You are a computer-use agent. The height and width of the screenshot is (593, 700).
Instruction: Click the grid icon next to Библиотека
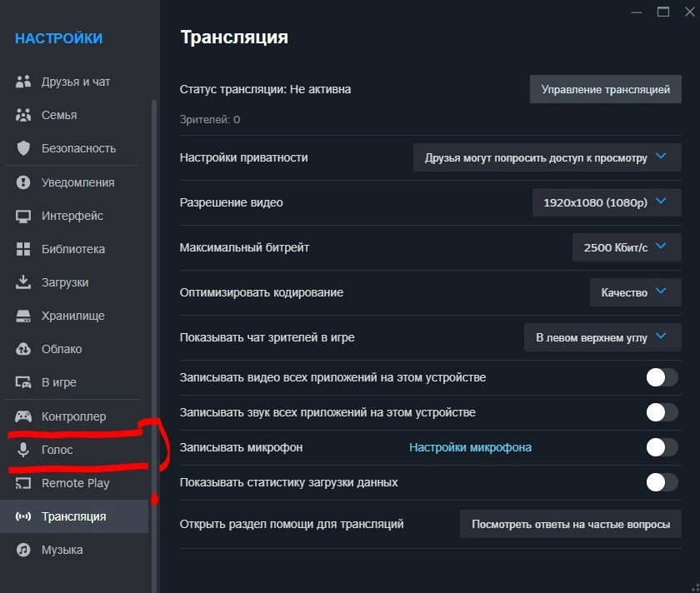pos(23,249)
